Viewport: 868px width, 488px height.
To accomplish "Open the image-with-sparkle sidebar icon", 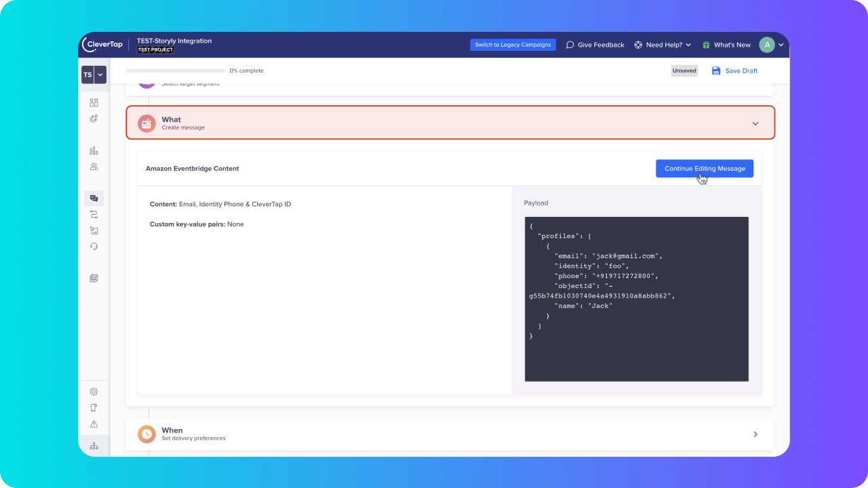I will tap(94, 230).
